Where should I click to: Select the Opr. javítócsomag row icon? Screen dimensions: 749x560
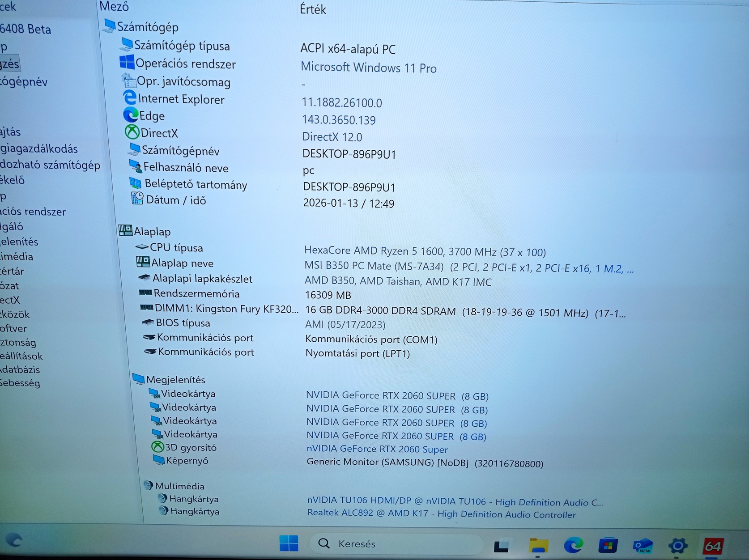click(x=129, y=81)
